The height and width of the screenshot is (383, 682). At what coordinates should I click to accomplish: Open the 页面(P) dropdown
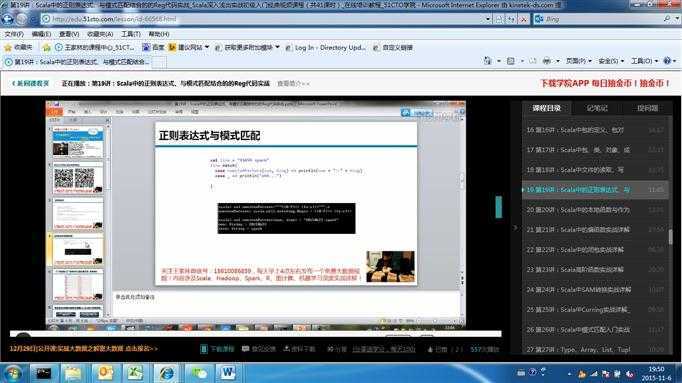pyautogui.click(x=578, y=61)
